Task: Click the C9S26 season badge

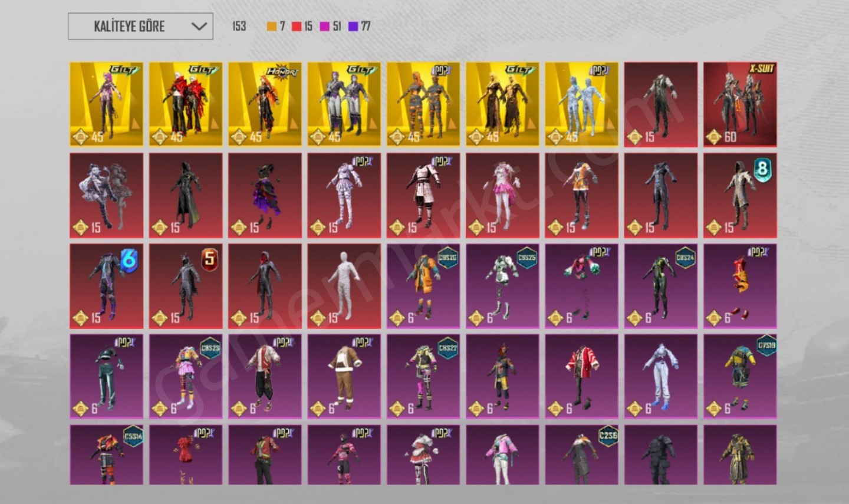Action: coord(447,258)
